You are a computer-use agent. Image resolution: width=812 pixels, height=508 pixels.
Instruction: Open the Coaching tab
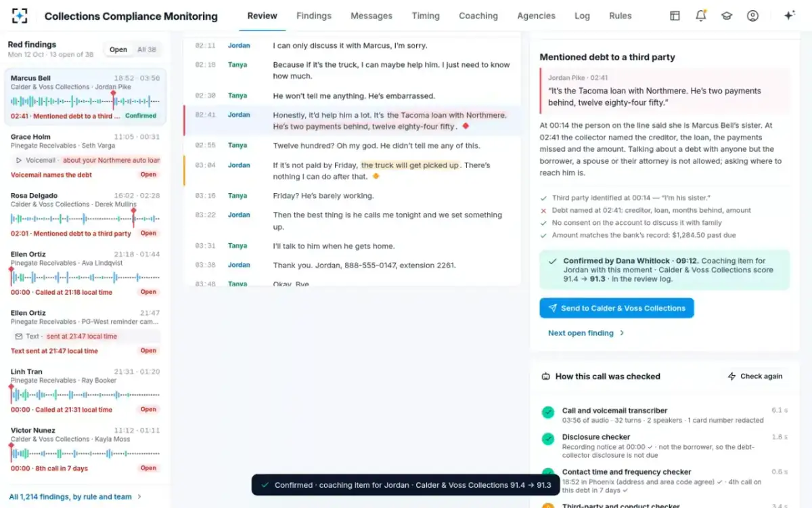[x=478, y=16]
